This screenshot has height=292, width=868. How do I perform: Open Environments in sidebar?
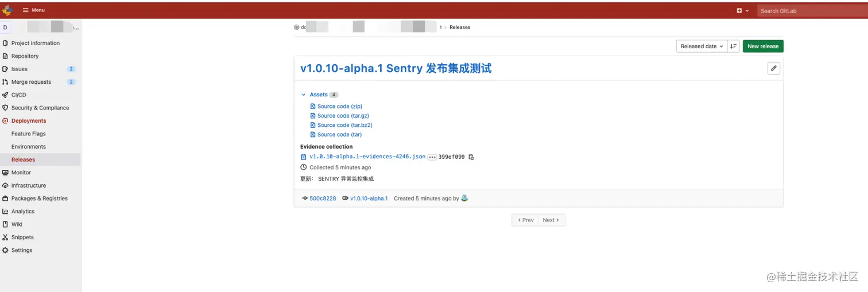coord(29,147)
